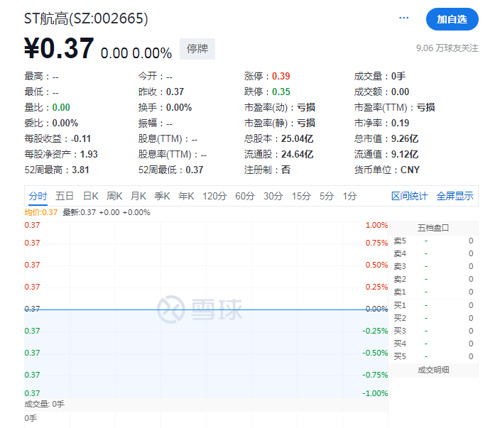This screenshot has height=428, width=500.
Task: Click the 卖2 order book row
Action: coord(433,279)
